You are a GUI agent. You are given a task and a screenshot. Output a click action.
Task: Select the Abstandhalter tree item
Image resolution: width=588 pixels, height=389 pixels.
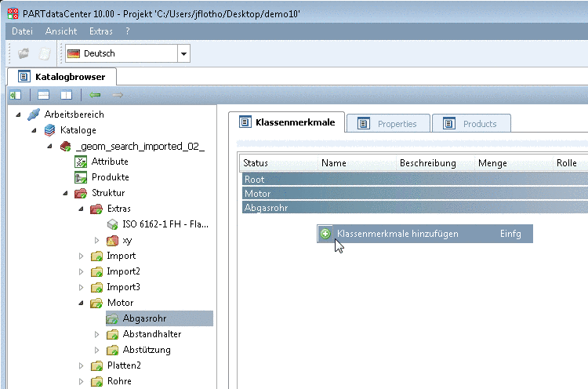click(x=152, y=334)
